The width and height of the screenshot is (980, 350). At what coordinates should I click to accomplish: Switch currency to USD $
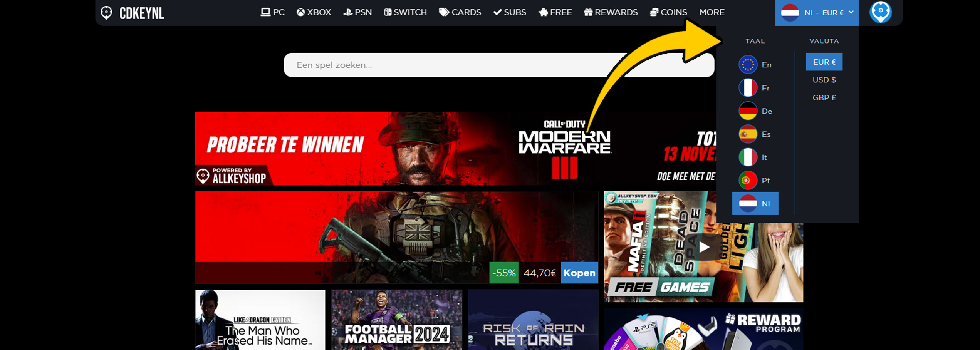click(x=824, y=80)
